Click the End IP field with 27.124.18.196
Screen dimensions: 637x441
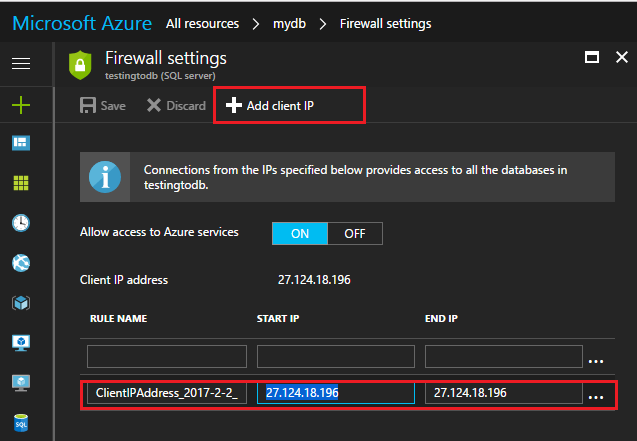pos(504,393)
